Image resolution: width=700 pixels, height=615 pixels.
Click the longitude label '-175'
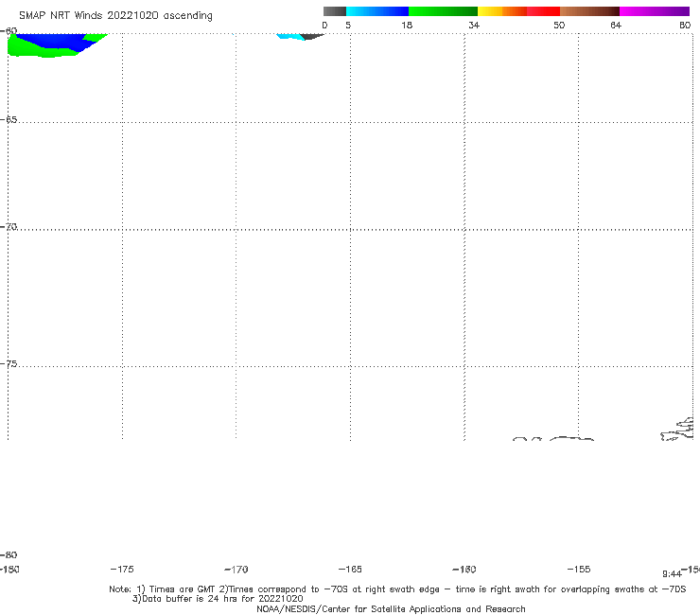tap(122, 570)
